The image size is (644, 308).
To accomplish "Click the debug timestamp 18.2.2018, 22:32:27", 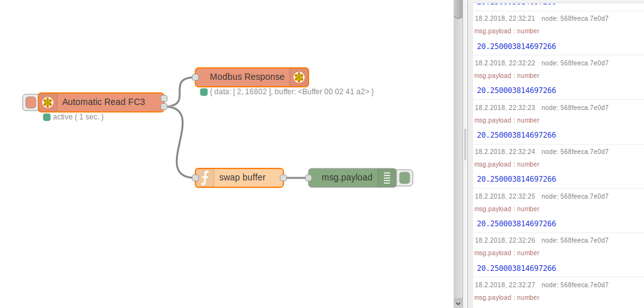I will click(505, 285).
